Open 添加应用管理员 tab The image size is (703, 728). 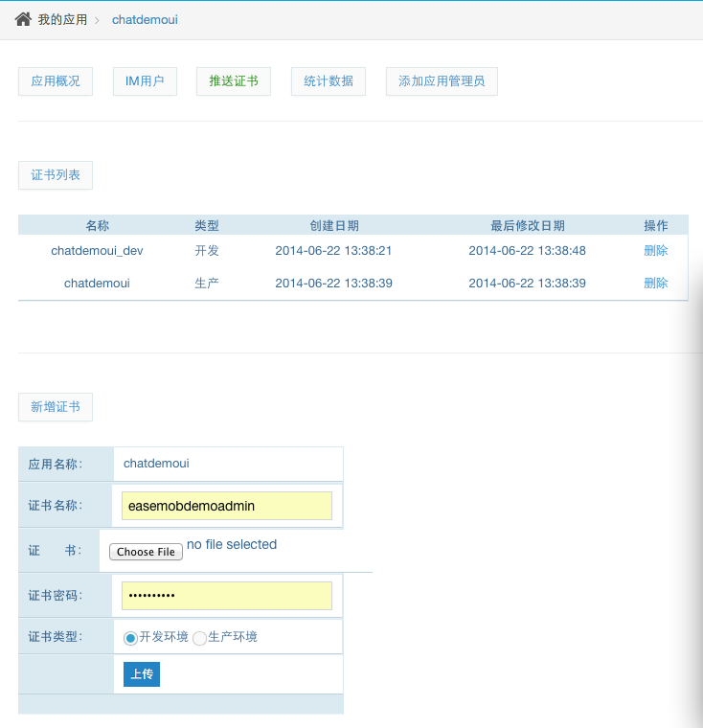442,81
